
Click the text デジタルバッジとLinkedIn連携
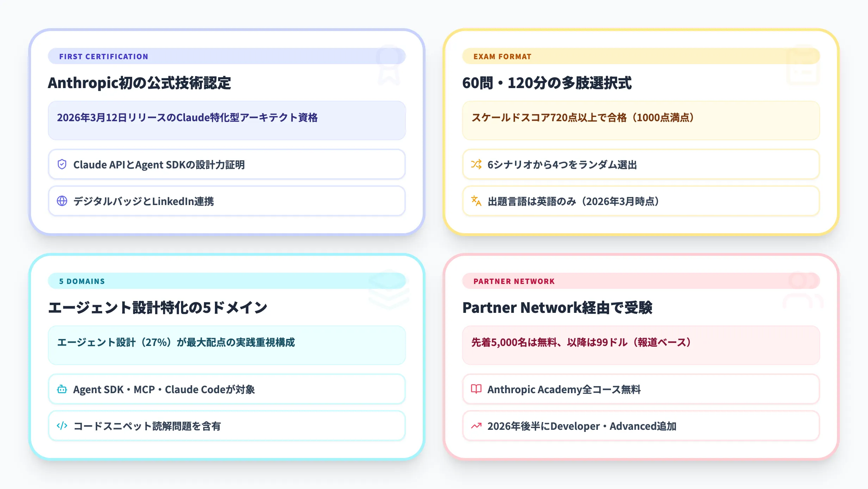[143, 201]
